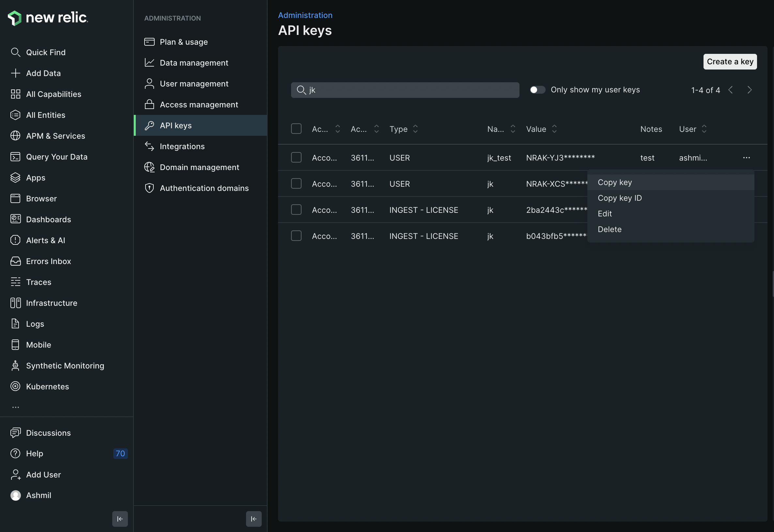Open Domain management section
The width and height of the screenshot is (774, 532).
pyautogui.click(x=200, y=167)
